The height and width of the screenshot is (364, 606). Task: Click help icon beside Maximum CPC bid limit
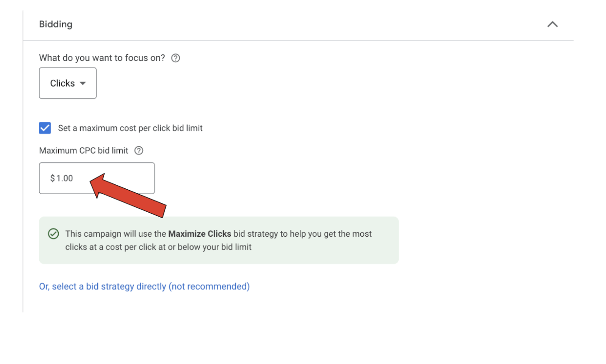point(139,151)
